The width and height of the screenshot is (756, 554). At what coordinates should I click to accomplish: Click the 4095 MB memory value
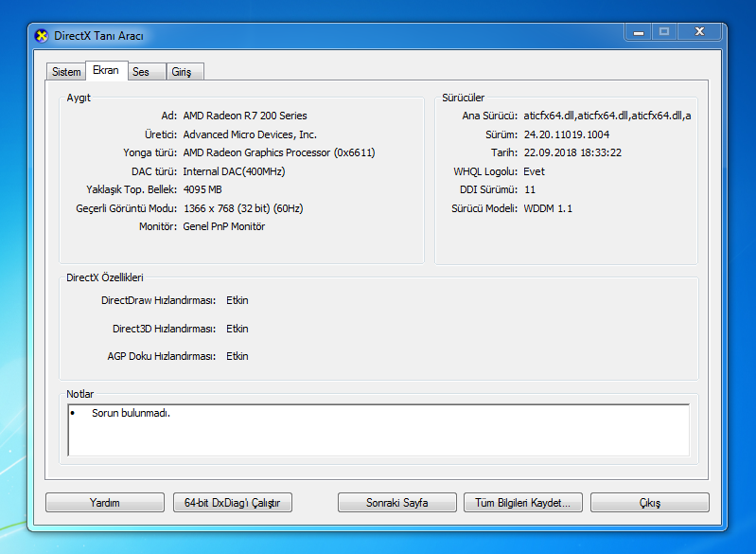point(202,189)
